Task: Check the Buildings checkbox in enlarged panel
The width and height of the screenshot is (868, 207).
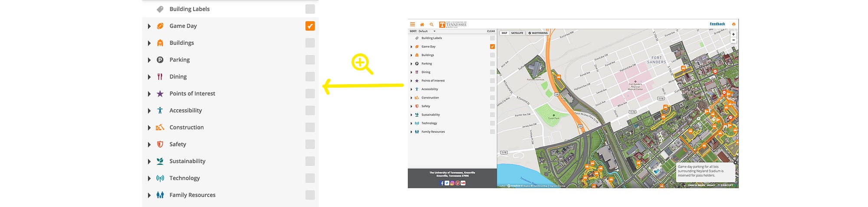Action: [310, 43]
